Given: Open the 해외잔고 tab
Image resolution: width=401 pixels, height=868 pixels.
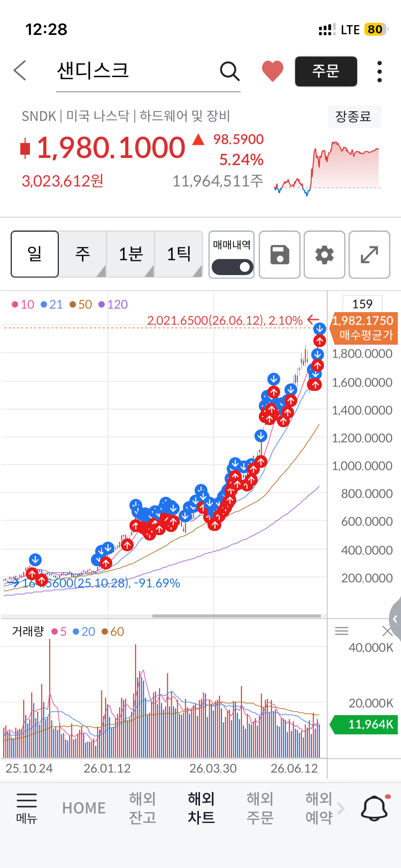Looking at the screenshot, I should tap(143, 808).
